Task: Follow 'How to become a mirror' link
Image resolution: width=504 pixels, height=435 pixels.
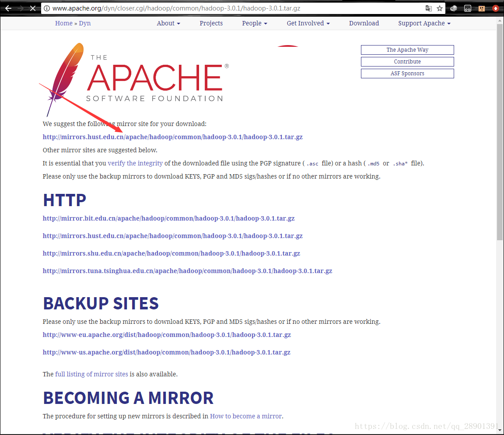Action: tap(246, 416)
